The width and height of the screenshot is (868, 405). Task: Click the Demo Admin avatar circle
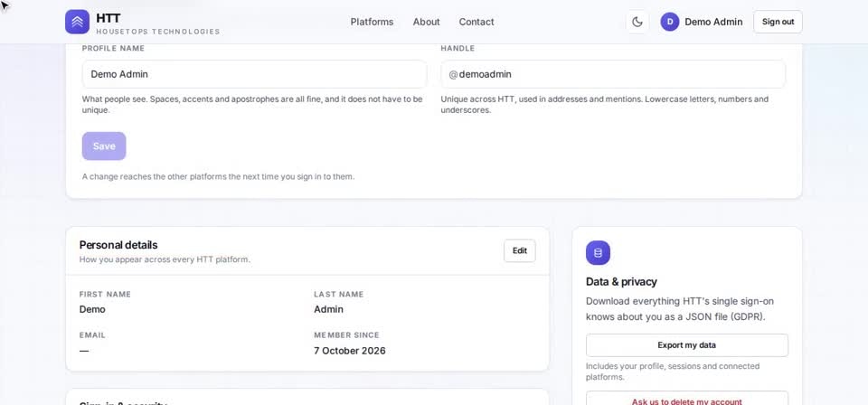coord(669,22)
